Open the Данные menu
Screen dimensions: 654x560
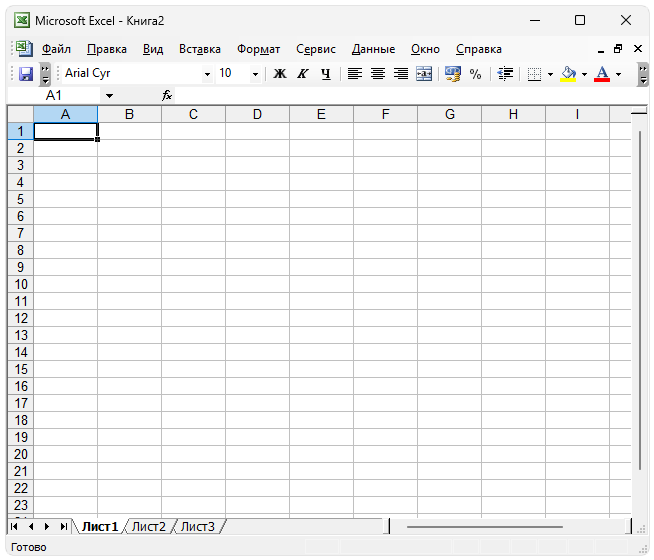pyautogui.click(x=373, y=49)
